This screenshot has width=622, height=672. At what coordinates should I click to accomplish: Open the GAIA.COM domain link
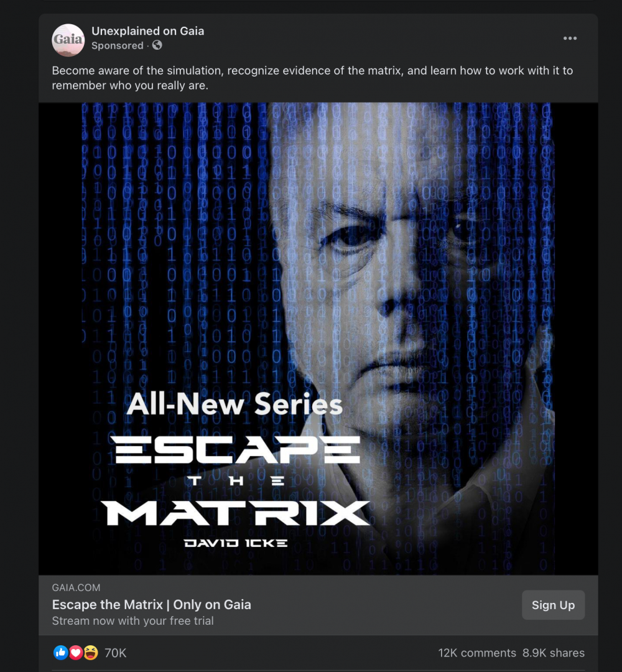point(76,587)
